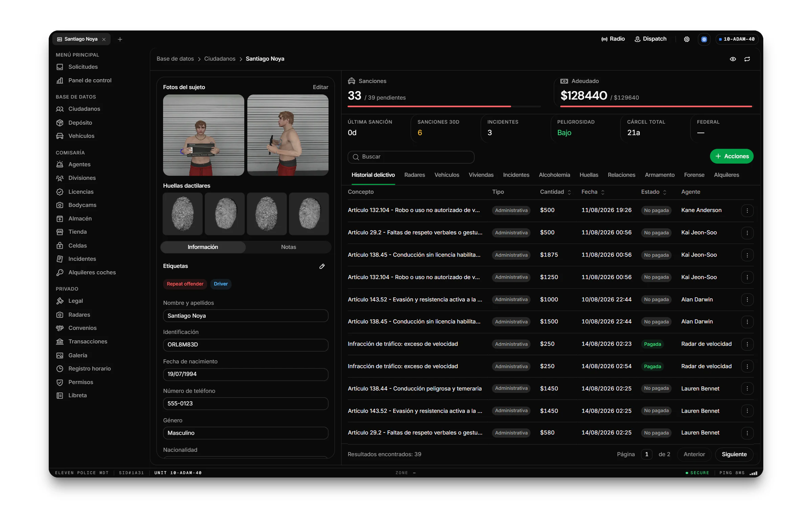Screen dimensions: 812x508
Task: Open Bodycams section
Action: tap(82, 205)
